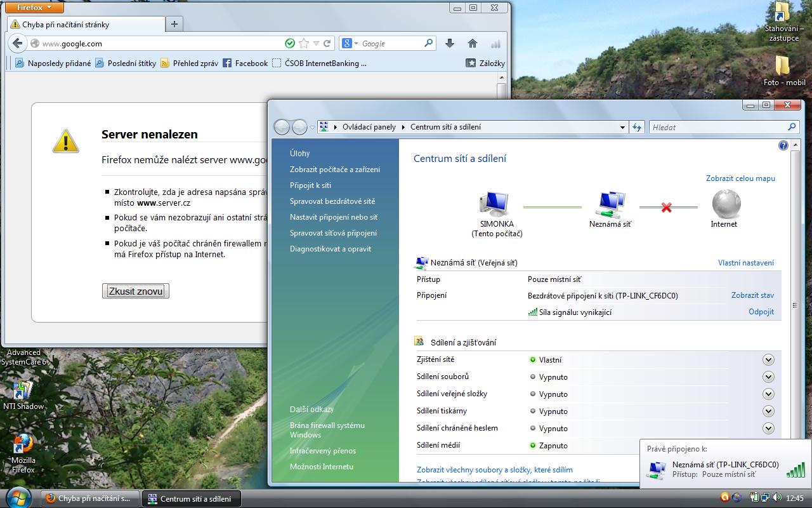
Task: Click the orange round tray icon
Action: [725, 498]
